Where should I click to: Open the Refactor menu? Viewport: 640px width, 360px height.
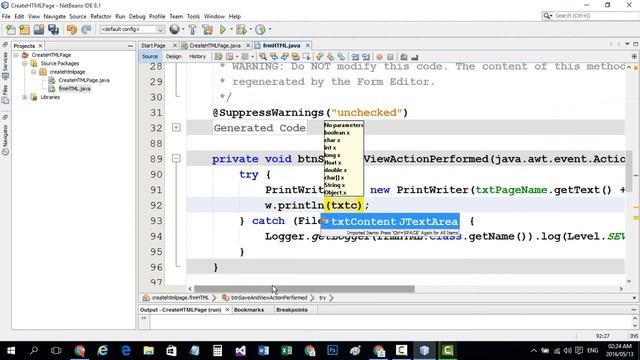[101, 16]
